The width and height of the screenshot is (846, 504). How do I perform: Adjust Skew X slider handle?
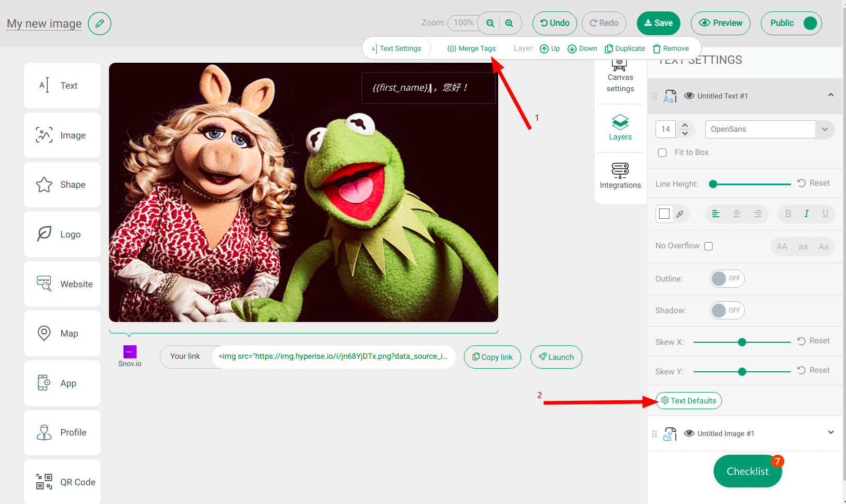(742, 342)
